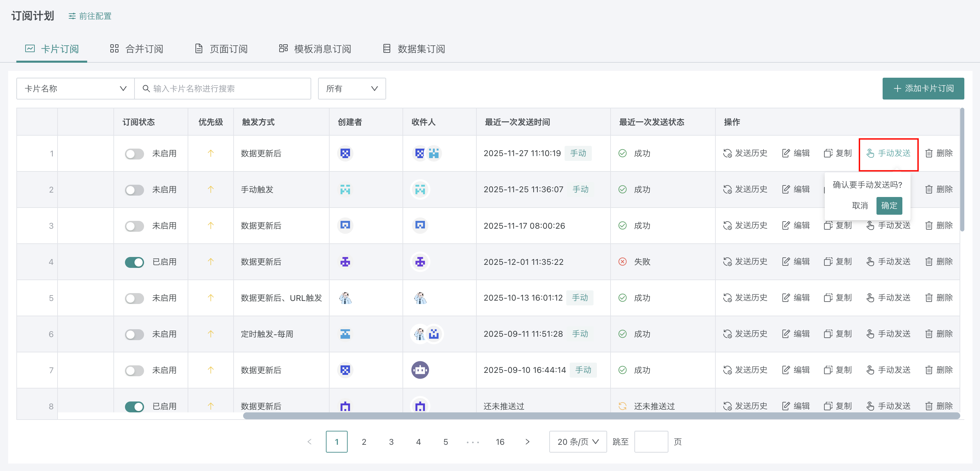The image size is (980, 471).
Task: Click the horizontal table scrollbar
Action: (x=601, y=416)
